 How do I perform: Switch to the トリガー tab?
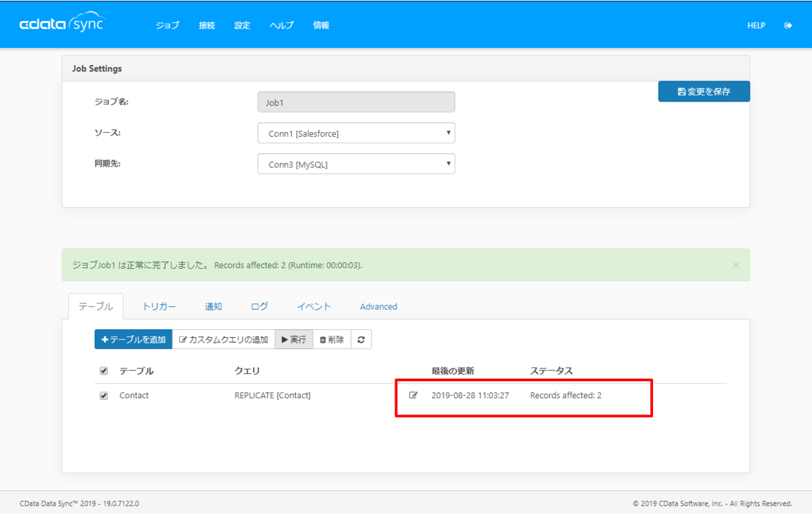click(159, 307)
